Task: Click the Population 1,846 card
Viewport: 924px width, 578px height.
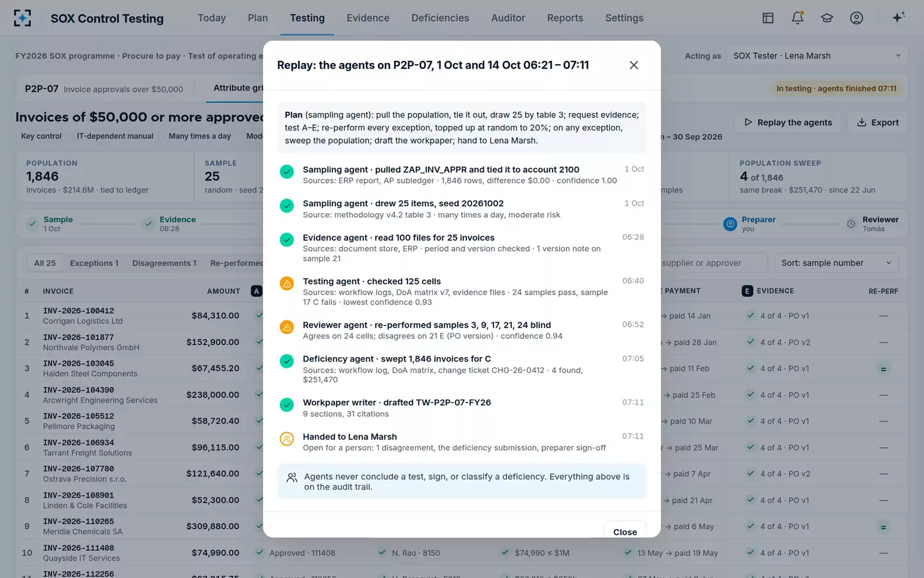Action: [105, 177]
